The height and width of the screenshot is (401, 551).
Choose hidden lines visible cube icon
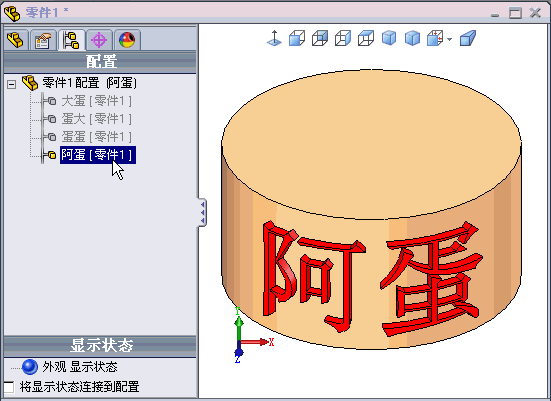(320, 38)
